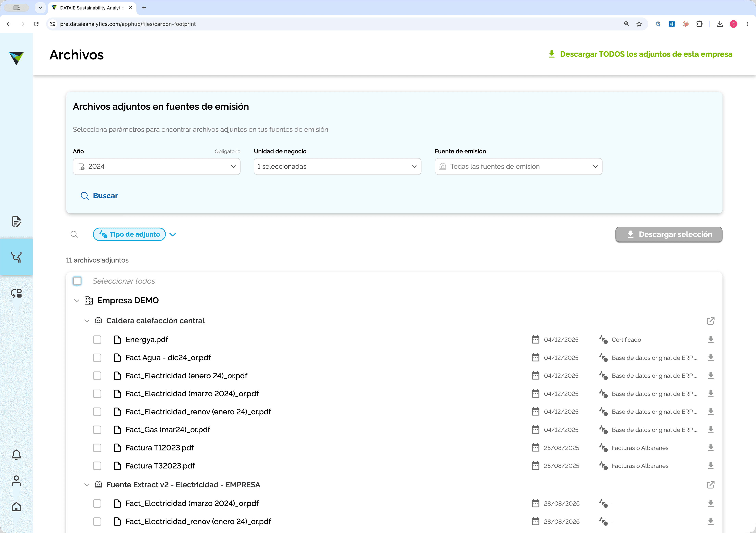Tick the Fact Agua - dic24_or.pdf checkbox
This screenshot has width=756, height=533.
[97, 357]
